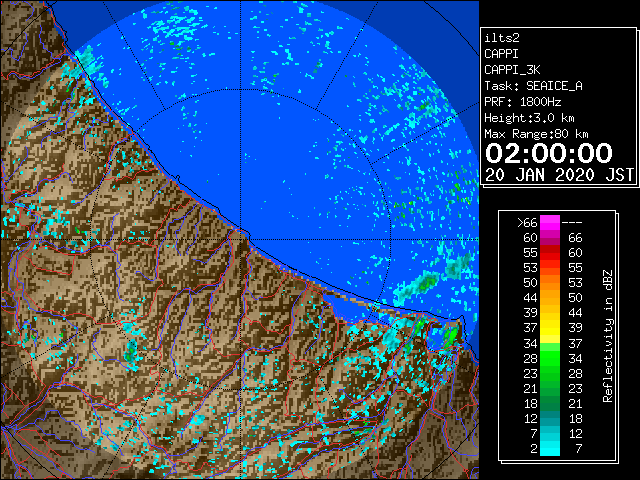Select the dark red 55–60 dBZ band
This screenshot has height=480, width=640.
(550, 253)
